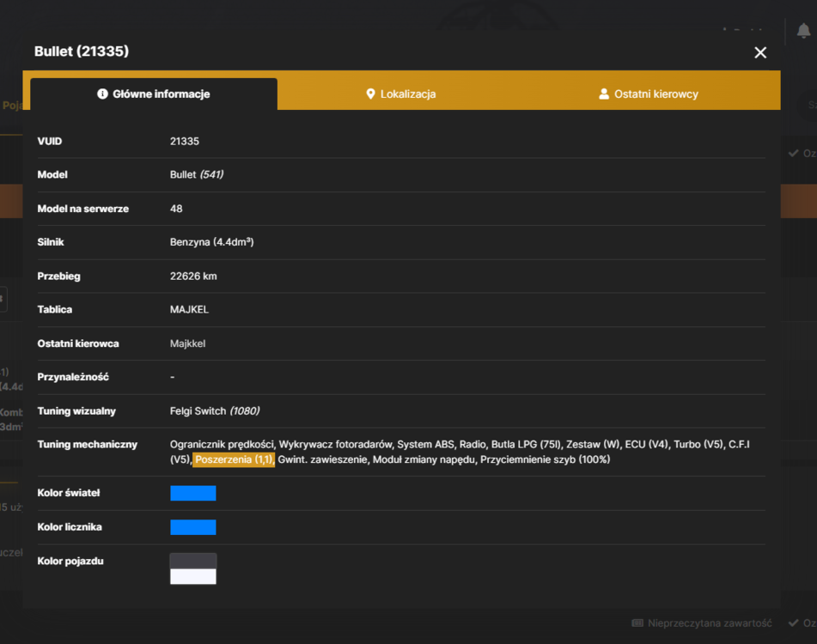Click the checkmark icon at bottom right
Image resolution: width=817 pixels, height=644 pixels.
793,623
